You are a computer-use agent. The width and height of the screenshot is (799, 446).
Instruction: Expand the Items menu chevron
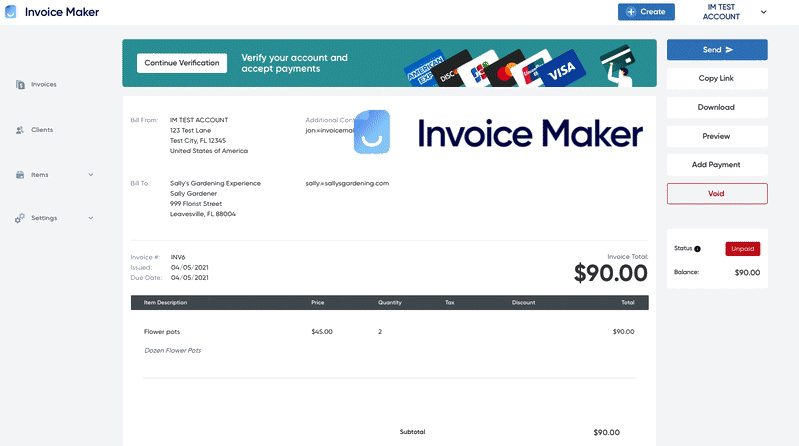(91, 175)
